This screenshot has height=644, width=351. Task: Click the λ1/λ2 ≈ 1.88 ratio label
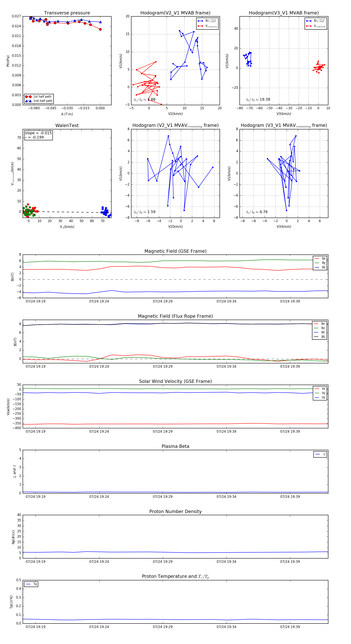point(144,100)
